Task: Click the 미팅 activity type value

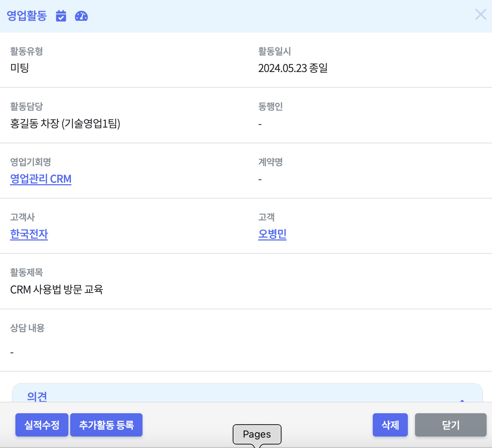Action: 19,68
